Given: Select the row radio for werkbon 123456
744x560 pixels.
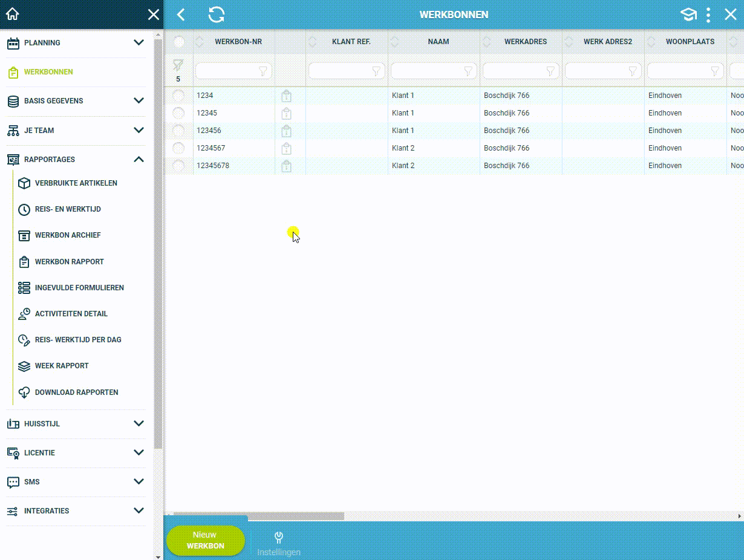Looking at the screenshot, I should click(x=178, y=131).
